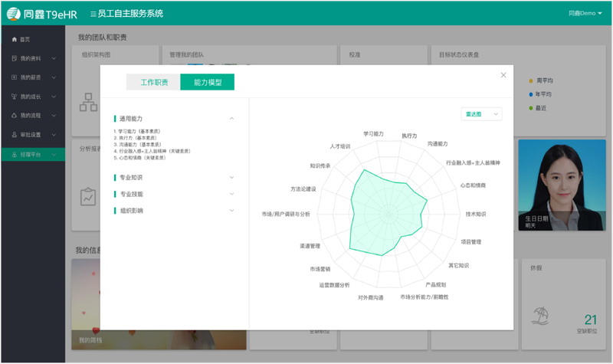The height and width of the screenshot is (364, 613).
Task: Click the 经理平台 manager platform icon
Action: [14, 155]
